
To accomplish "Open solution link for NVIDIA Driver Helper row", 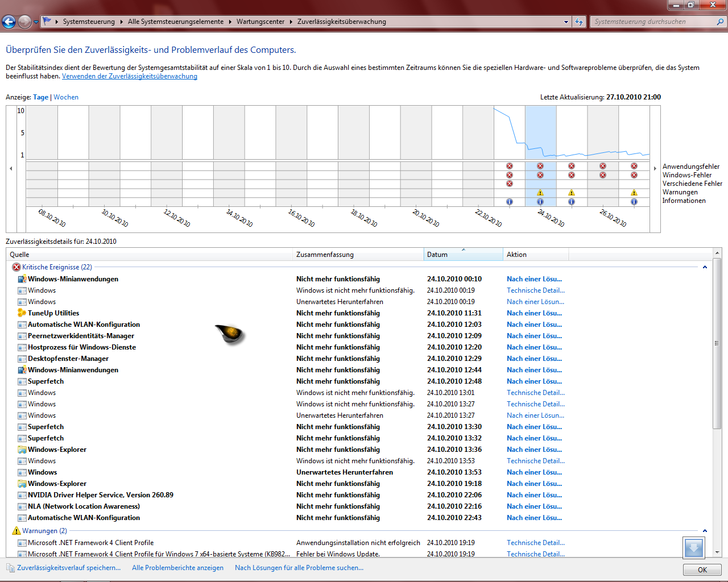I will pos(534,495).
